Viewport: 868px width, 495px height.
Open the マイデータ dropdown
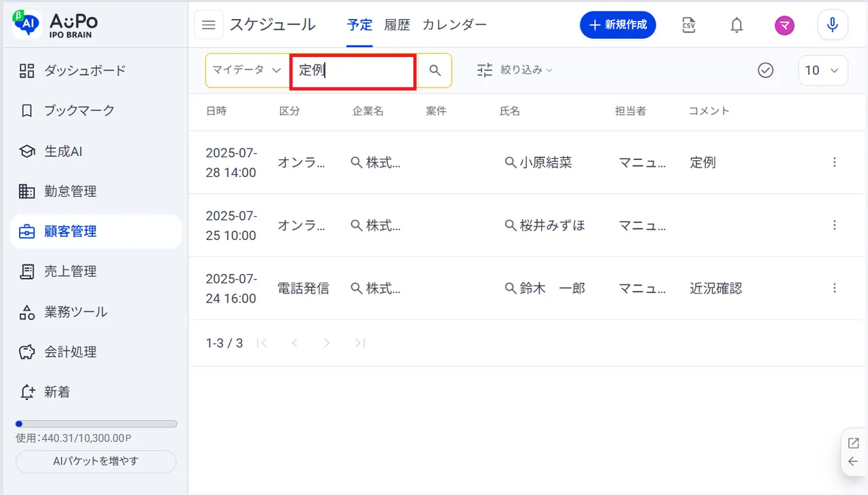(247, 70)
